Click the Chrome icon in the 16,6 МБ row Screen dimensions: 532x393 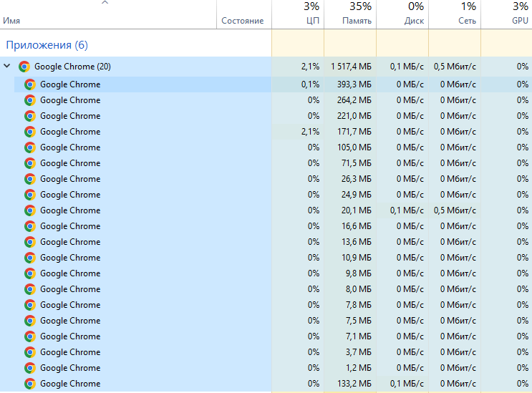(30, 226)
